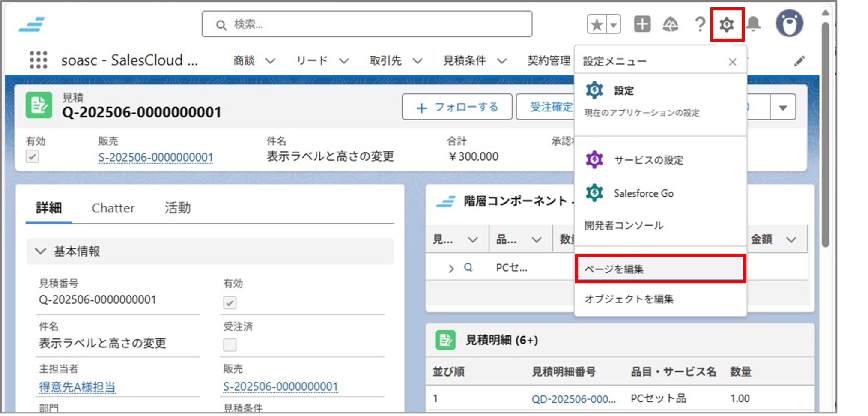Toggle the 受注済 checkbox
Viewport: 868px width, 416px height.
(230, 344)
